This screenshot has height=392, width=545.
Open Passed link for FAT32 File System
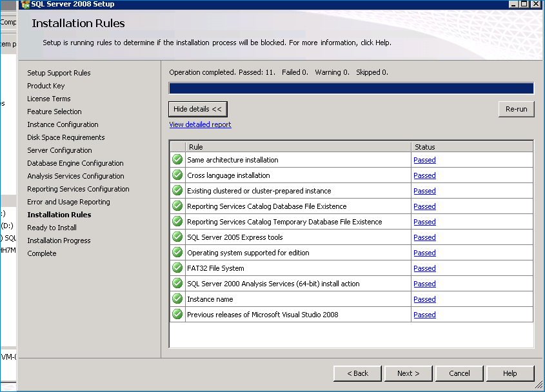tap(424, 268)
